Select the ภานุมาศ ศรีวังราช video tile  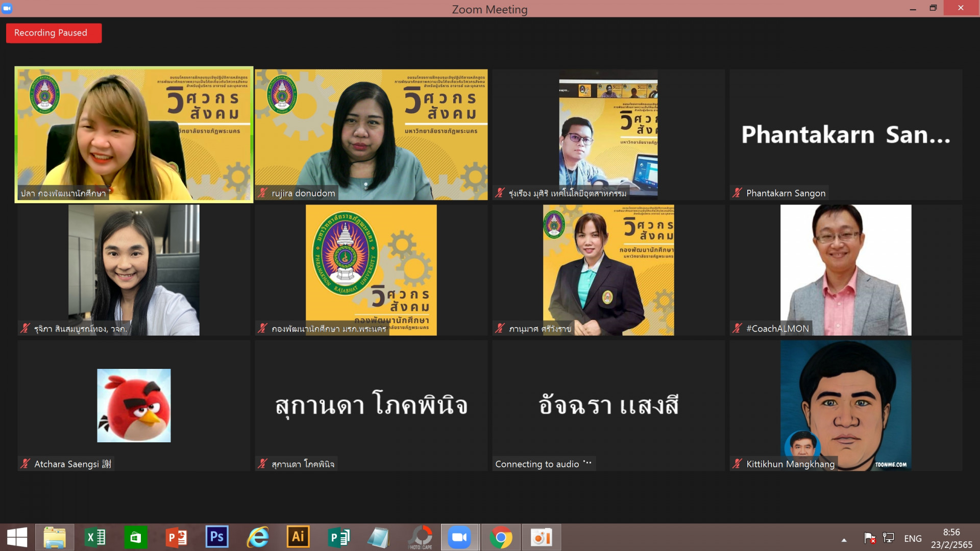click(x=608, y=270)
